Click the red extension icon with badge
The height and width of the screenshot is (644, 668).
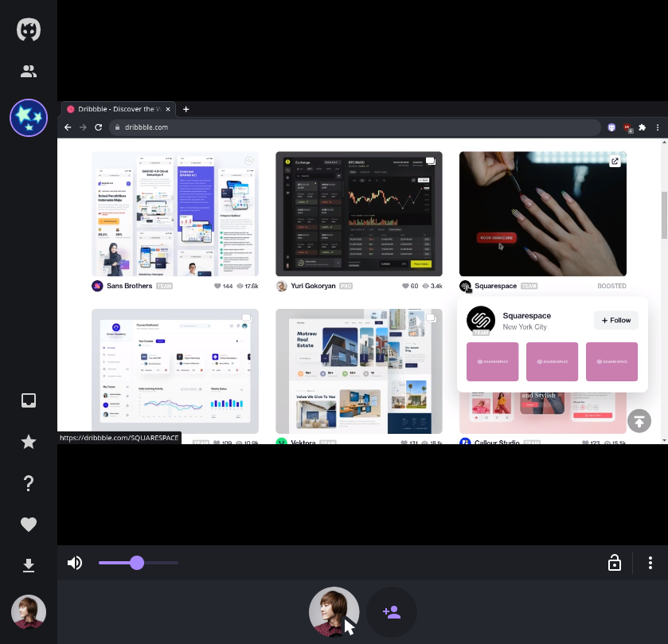click(x=627, y=127)
